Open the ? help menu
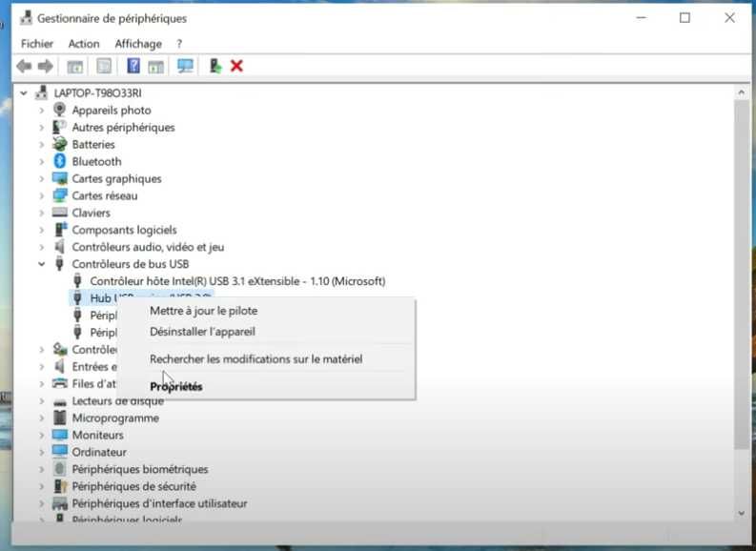Screen dimensions: 756x551 click(x=179, y=44)
